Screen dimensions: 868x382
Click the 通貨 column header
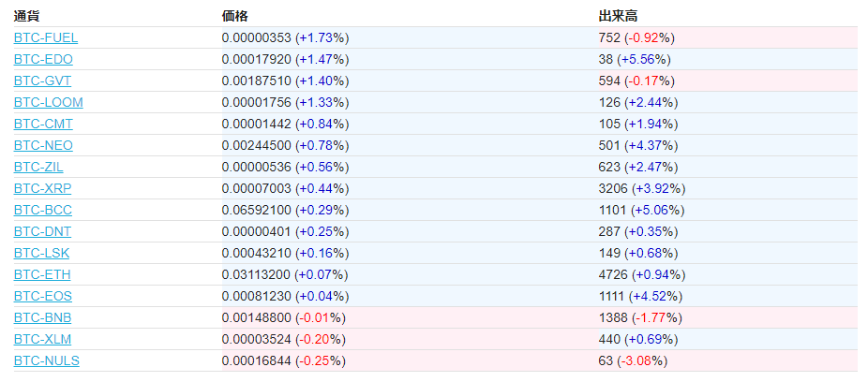(26, 16)
